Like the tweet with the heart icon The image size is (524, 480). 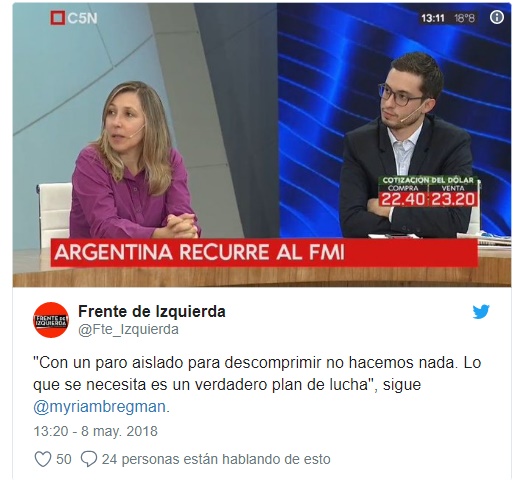(43, 459)
